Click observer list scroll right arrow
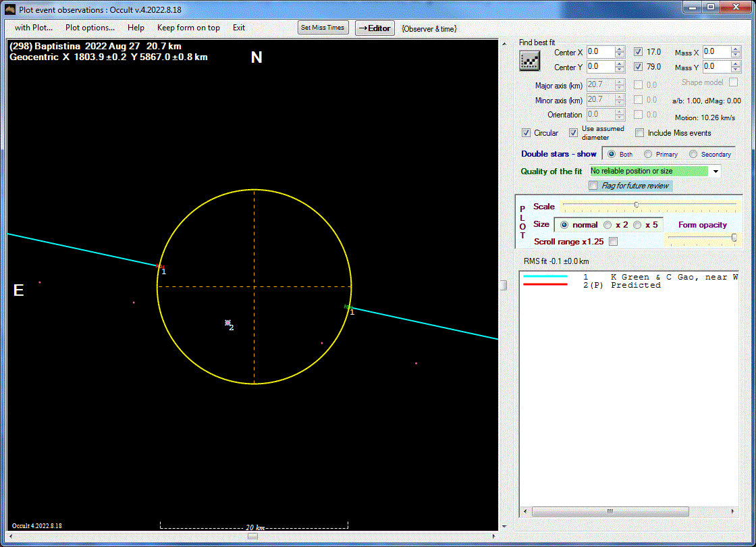The image size is (756, 547). 733,511
